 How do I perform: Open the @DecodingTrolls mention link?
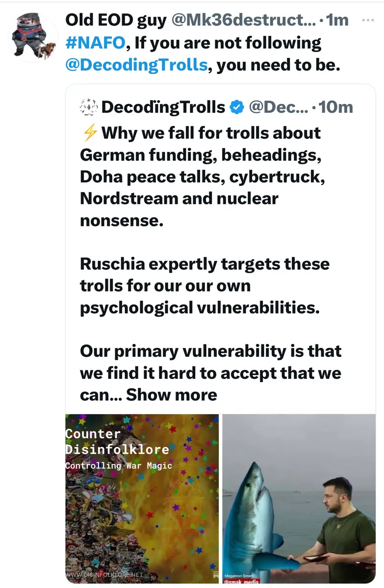[x=136, y=65]
